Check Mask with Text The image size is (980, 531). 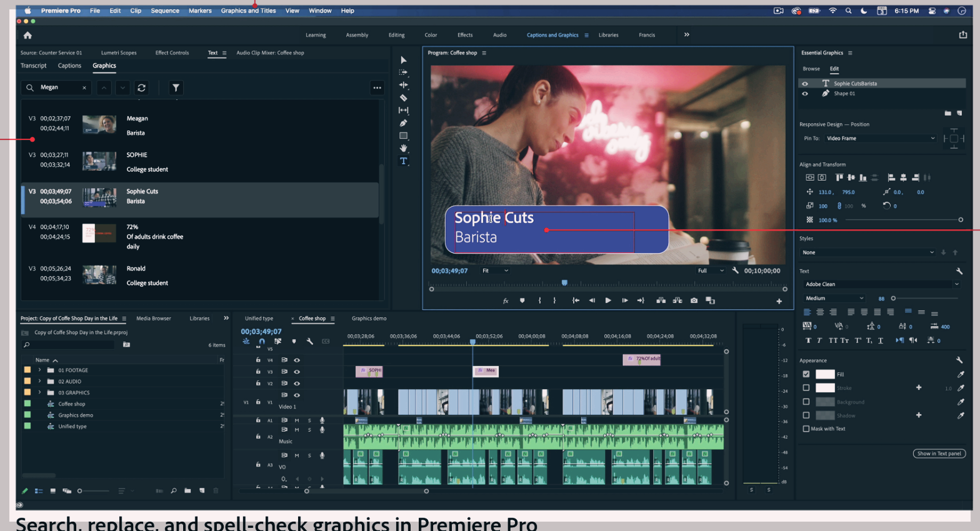pos(806,429)
